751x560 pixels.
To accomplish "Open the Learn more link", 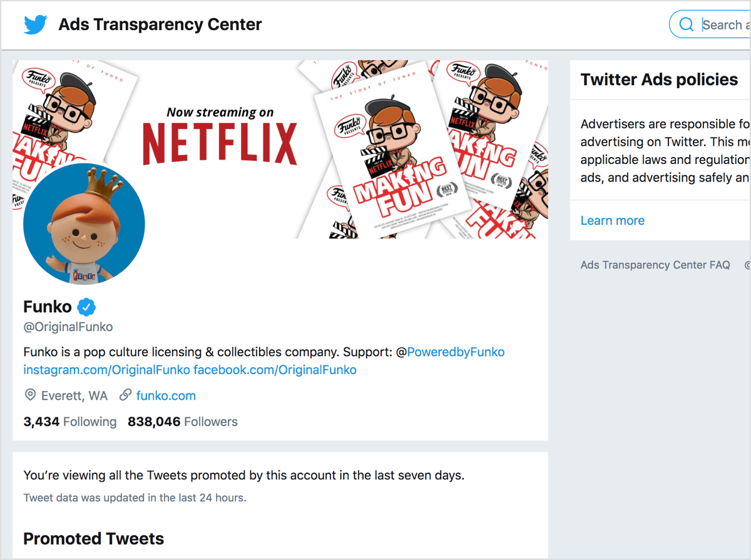I will (612, 220).
